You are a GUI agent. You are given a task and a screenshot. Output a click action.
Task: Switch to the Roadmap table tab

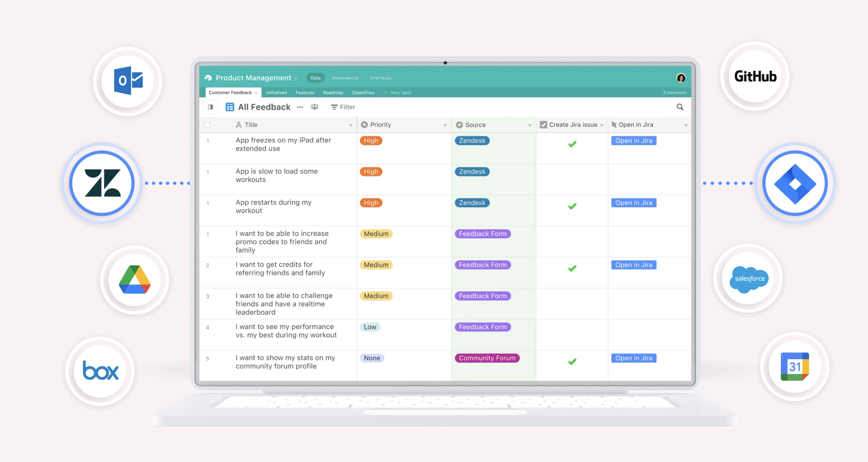[333, 92]
